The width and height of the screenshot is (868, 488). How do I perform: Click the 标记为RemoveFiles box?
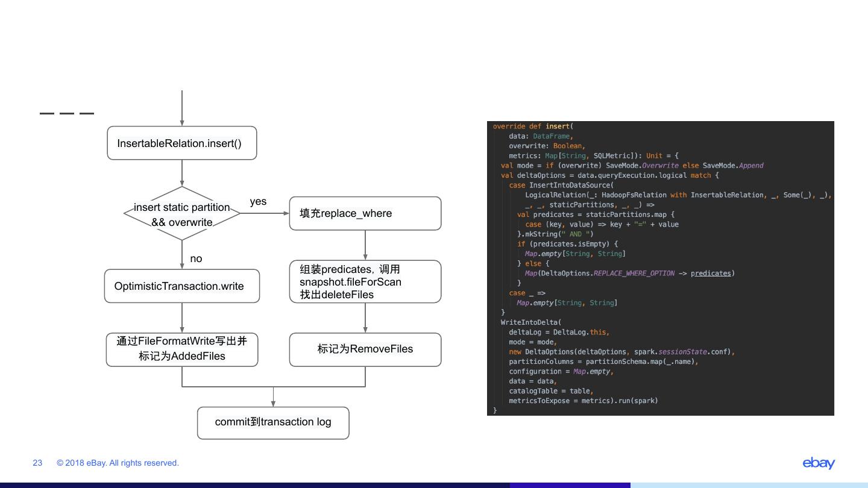[x=365, y=349]
